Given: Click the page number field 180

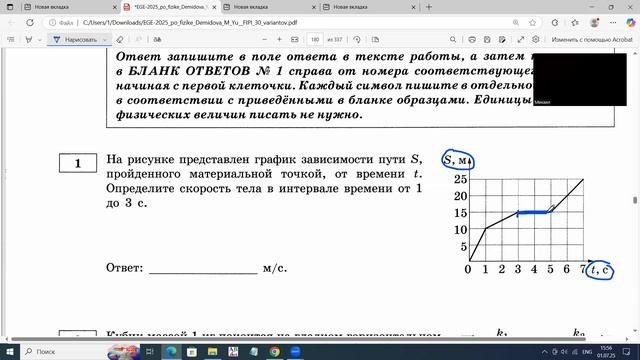Looking at the screenshot, I should pyautogui.click(x=315, y=40).
